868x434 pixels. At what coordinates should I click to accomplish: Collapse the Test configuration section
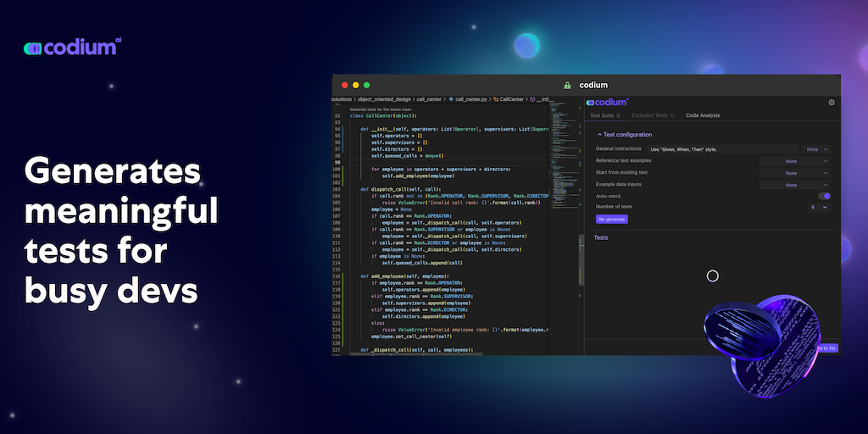coord(624,135)
